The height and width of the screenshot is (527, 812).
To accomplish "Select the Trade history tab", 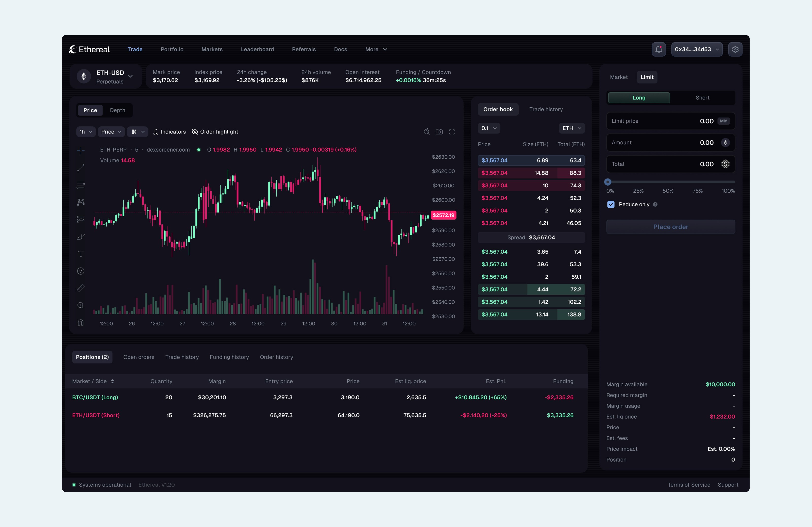I will (546, 109).
